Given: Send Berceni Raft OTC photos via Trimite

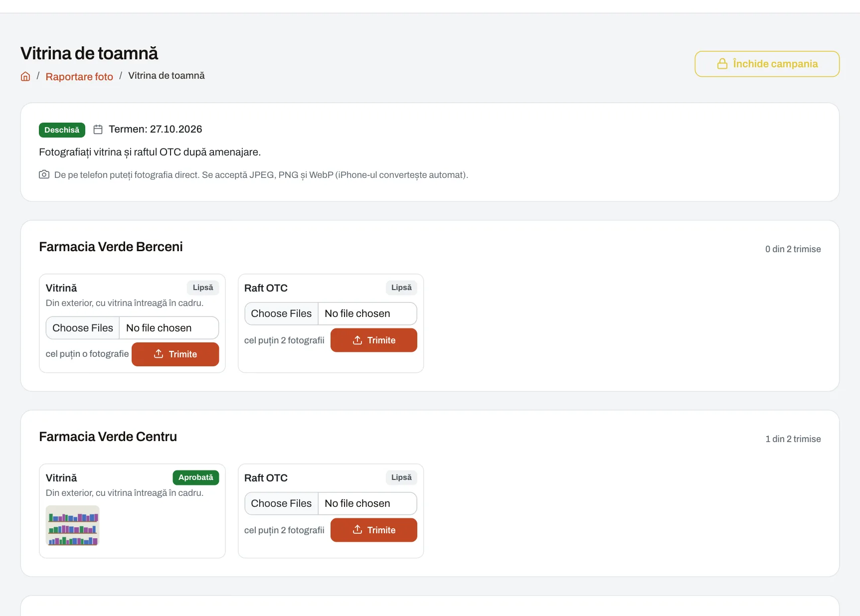Looking at the screenshot, I should tap(373, 340).
